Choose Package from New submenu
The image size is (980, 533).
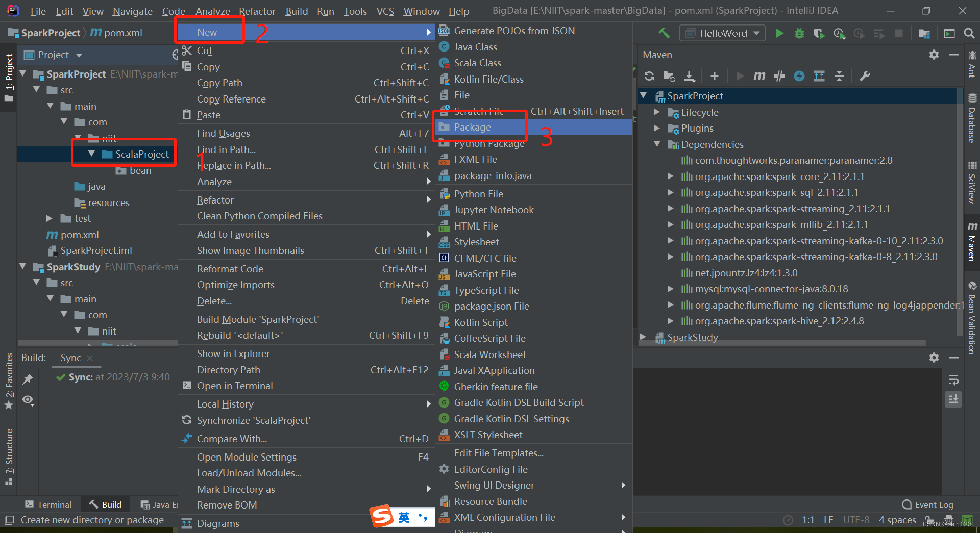pyautogui.click(x=534, y=127)
